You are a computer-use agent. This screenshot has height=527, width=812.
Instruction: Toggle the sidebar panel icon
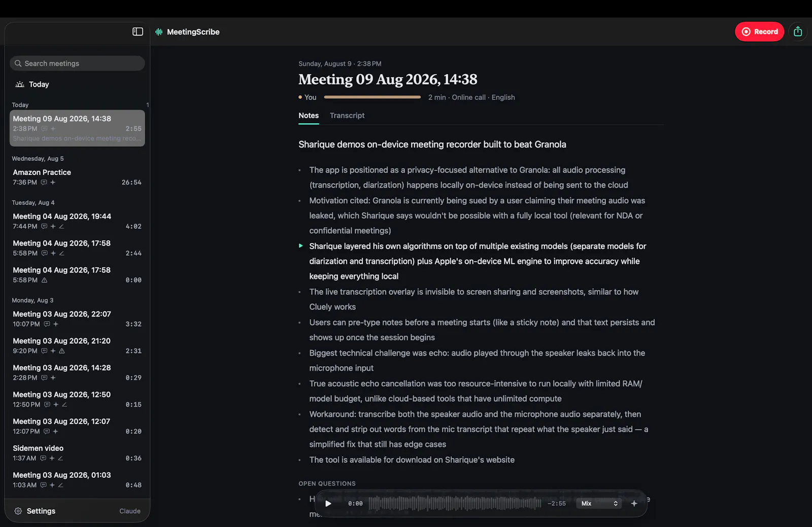(138, 31)
